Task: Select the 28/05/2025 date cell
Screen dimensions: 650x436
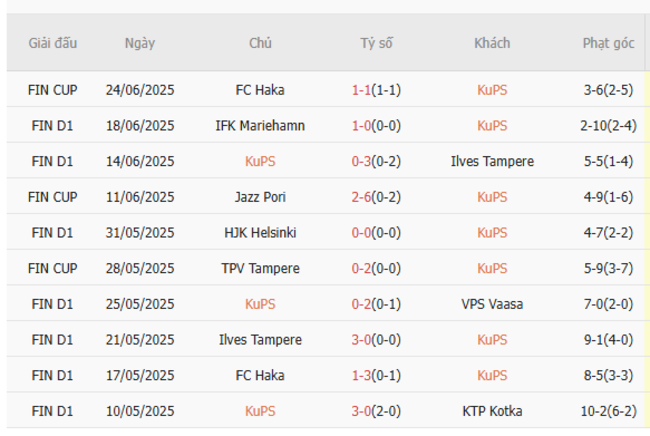Action: (x=140, y=268)
